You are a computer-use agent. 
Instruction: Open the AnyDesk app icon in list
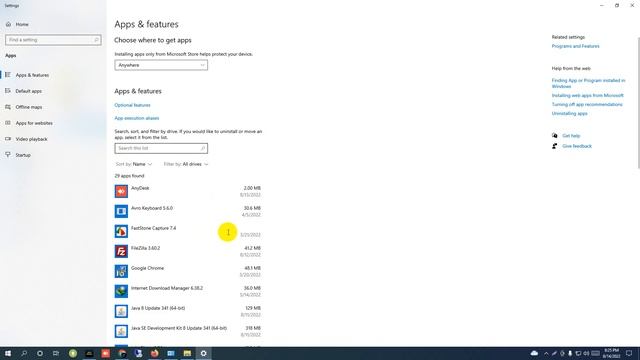point(121,191)
